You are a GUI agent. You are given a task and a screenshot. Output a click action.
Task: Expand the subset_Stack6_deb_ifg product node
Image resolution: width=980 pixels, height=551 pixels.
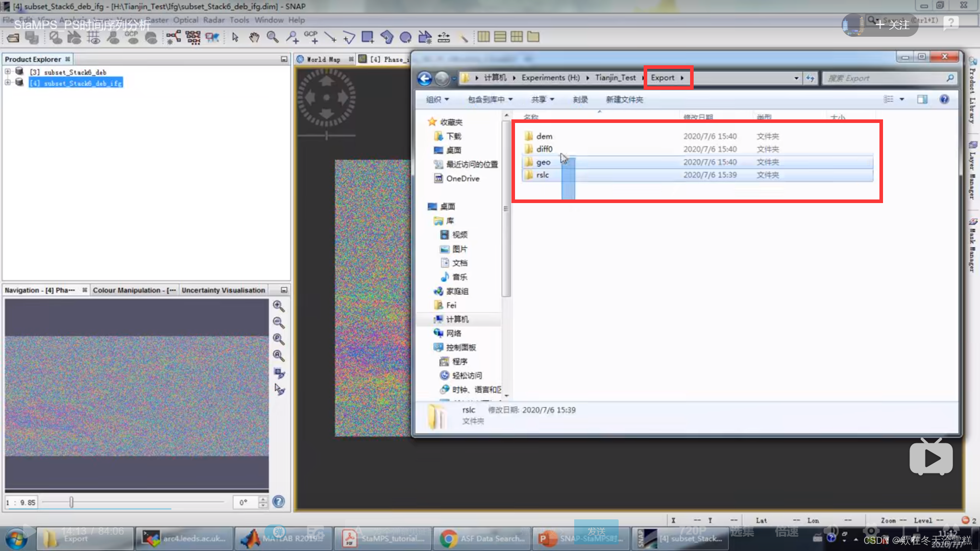[8, 83]
